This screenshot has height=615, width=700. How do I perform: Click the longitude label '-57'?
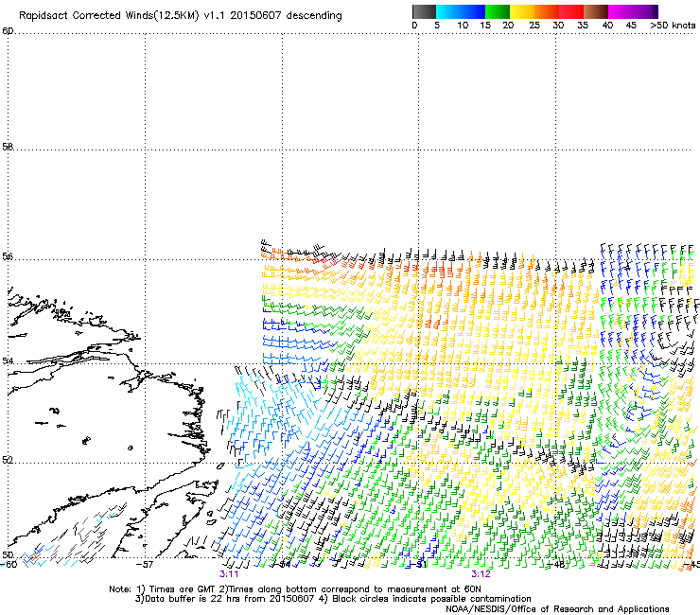pyautogui.click(x=145, y=565)
